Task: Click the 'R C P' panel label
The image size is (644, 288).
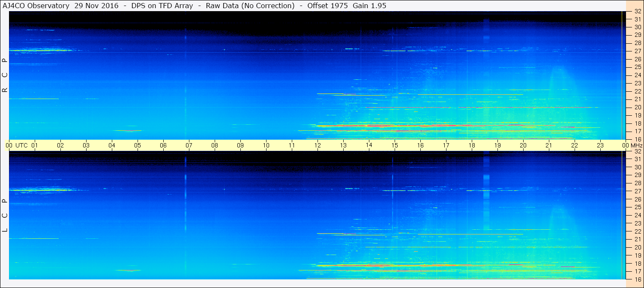Action: coord(5,75)
